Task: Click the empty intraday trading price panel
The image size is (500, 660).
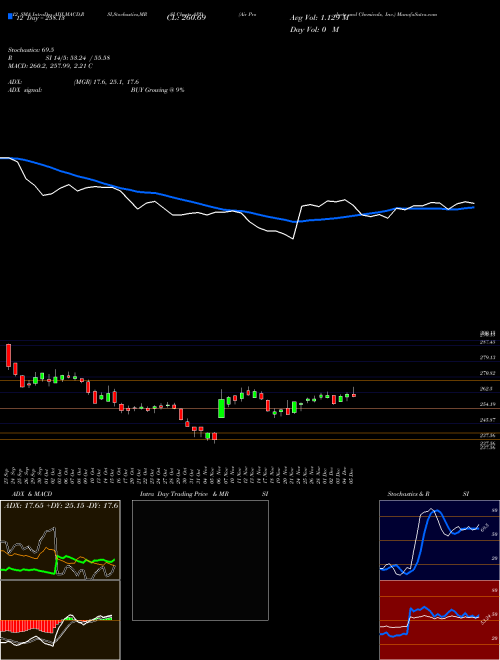Action: coord(200,560)
